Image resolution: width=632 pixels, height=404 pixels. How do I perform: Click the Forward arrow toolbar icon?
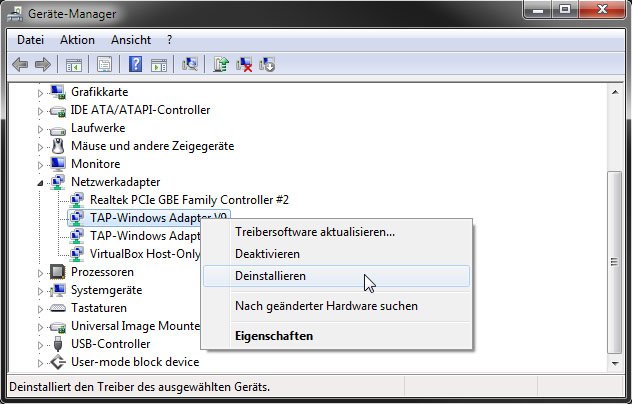(x=43, y=65)
